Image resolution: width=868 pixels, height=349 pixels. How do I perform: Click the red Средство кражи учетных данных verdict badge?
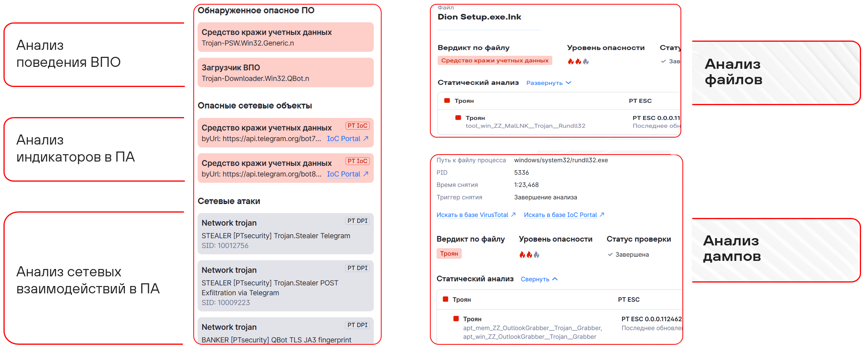[x=495, y=60]
